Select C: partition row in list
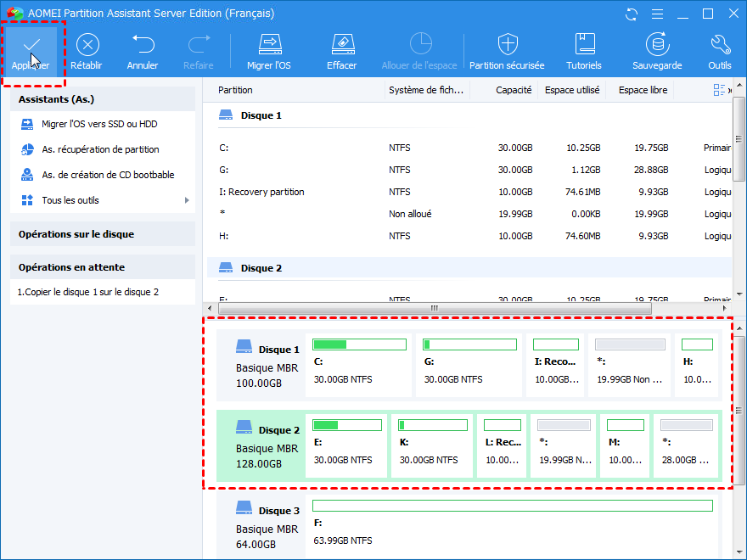The height and width of the screenshot is (560, 747). click(x=469, y=148)
